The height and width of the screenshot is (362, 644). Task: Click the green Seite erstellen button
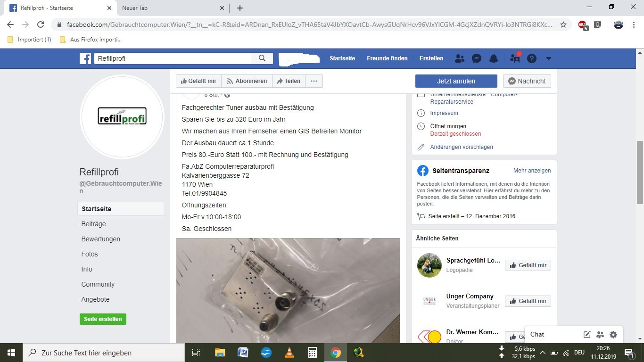(x=103, y=319)
